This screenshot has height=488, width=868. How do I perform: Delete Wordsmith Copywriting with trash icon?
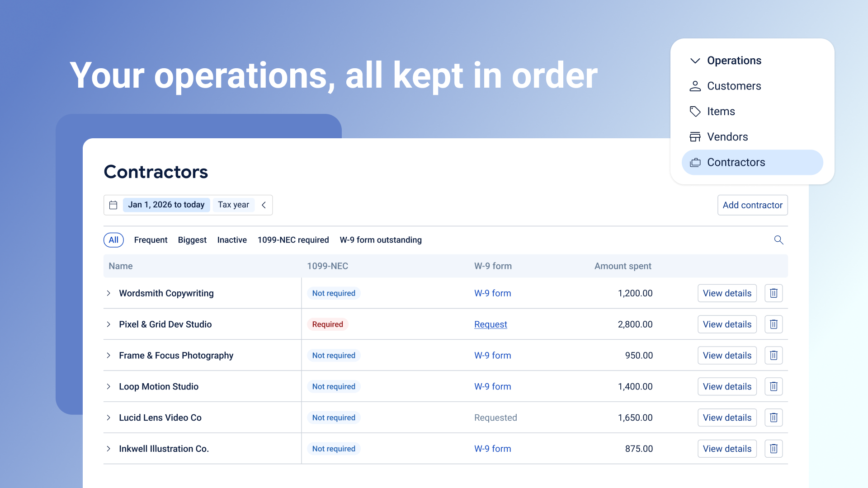click(x=774, y=293)
